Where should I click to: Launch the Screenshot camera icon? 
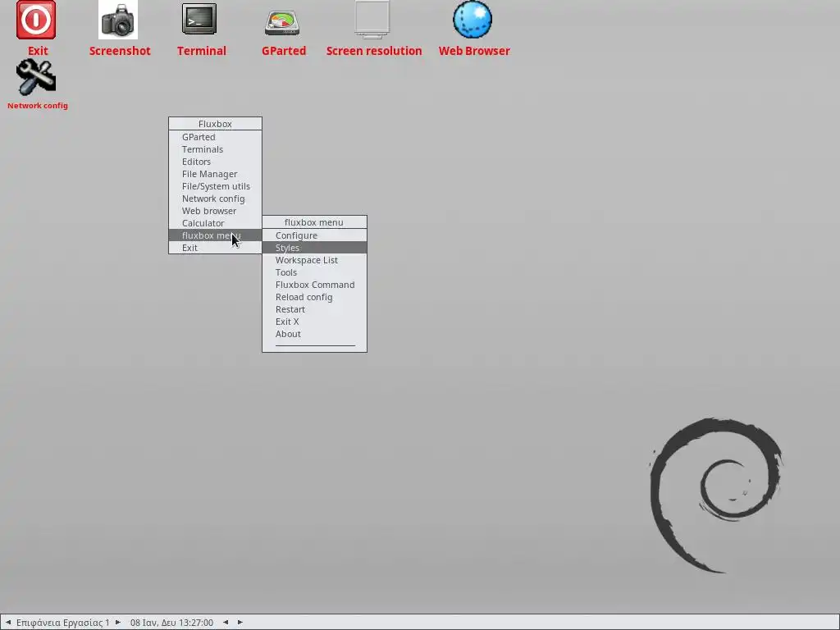point(118,20)
